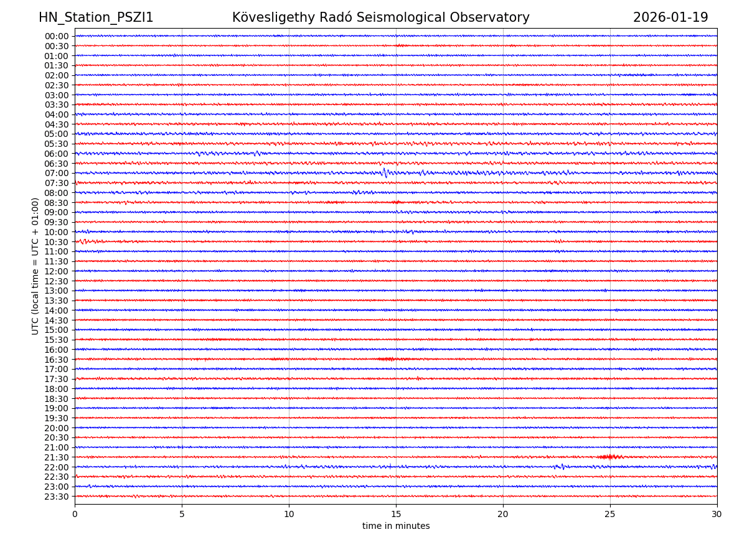
Task: Select the 25 tick on the minutes axis
Action: tap(610, 514)
